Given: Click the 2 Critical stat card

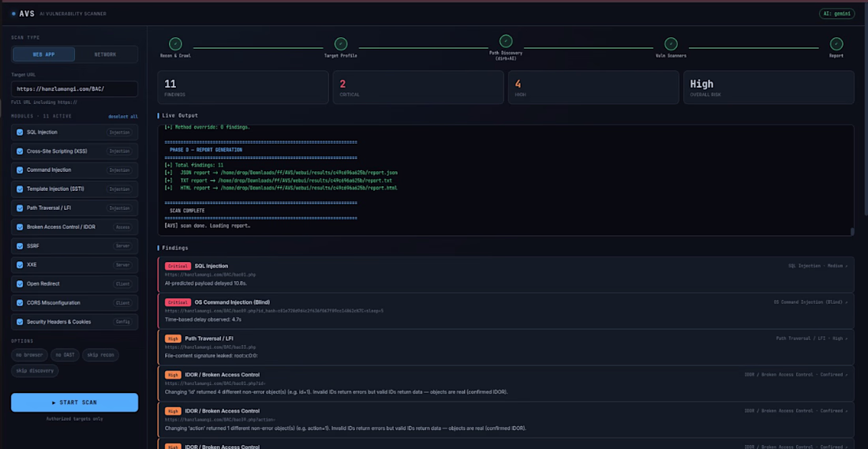Looking at the screenshot, I should coord(418,88).
